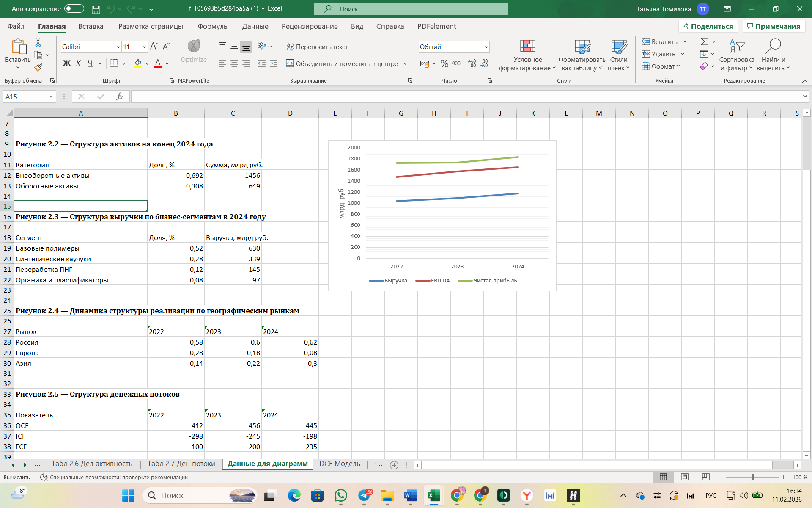
Task: Open the Calibri font name dropdown
Action: [x=118, y=47]
